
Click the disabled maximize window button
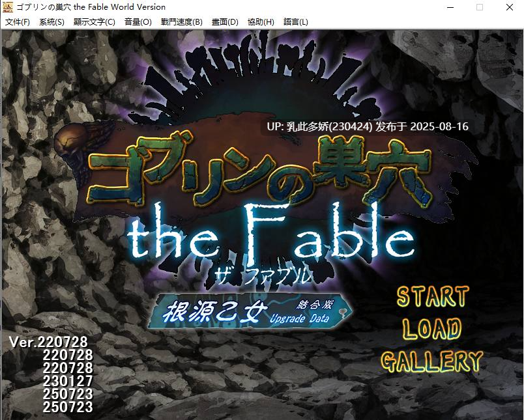(480, 7)
